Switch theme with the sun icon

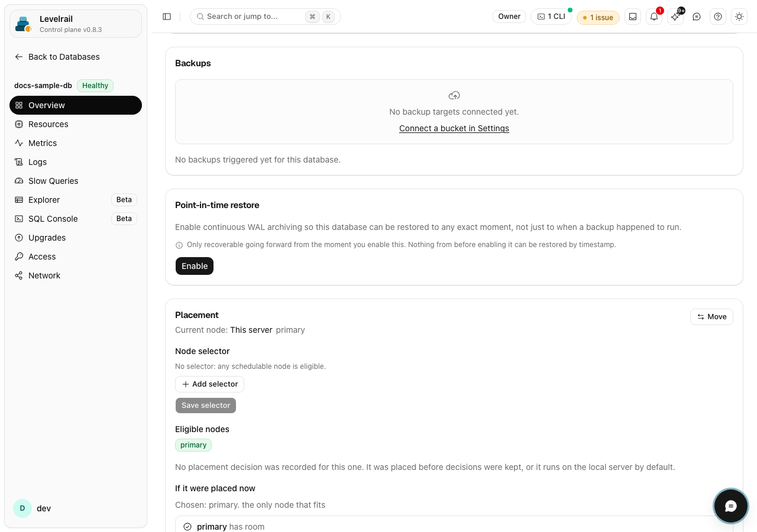pyautogui.click(x=739, y=17)
